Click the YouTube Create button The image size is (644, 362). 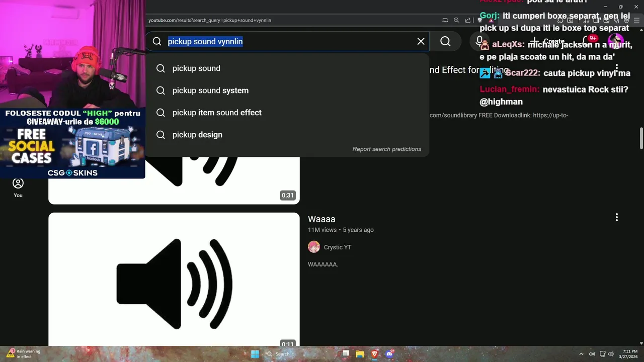(547, 41)
